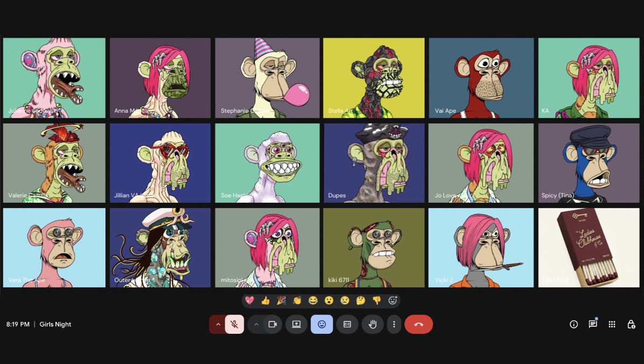The image size is (644, 364).
Task: Expand video settings arrow beside camera
Action: (x=257, y=324)
